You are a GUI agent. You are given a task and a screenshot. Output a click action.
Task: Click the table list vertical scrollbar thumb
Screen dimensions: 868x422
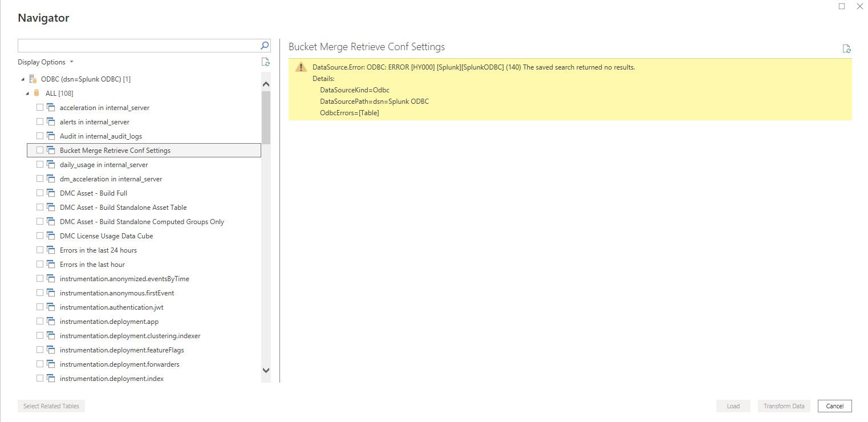pos(266,117)
